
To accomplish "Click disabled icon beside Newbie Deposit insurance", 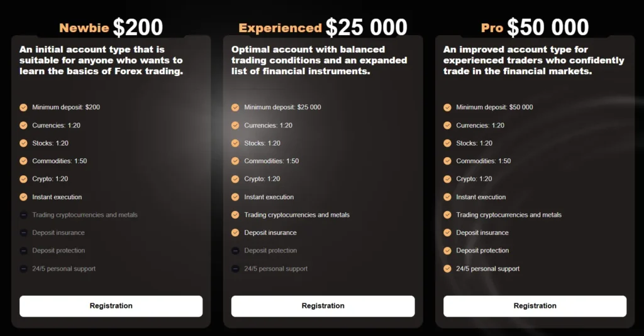I will 23,233.
